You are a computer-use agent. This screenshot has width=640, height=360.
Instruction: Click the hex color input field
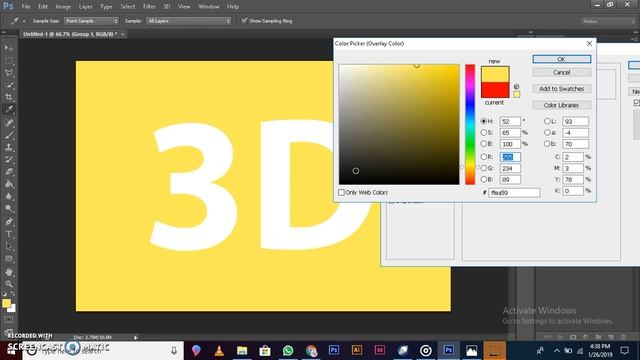514,192
